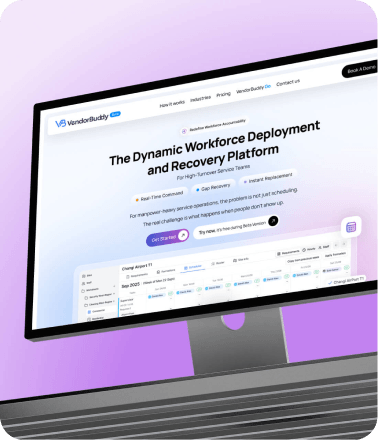
Task: Click the Get Started button
Action: pyautogui.click(x=167, y=238)
